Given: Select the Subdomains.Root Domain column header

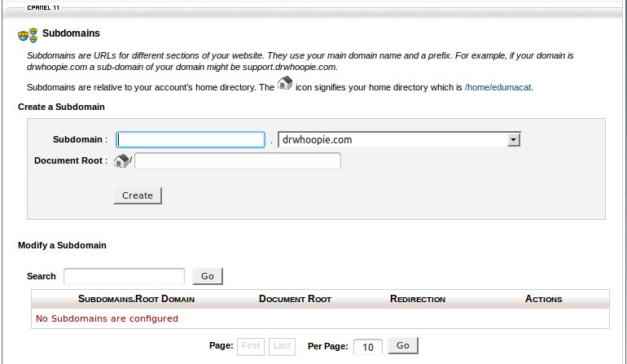Looking at the screenshot, I should click(136, 299).
